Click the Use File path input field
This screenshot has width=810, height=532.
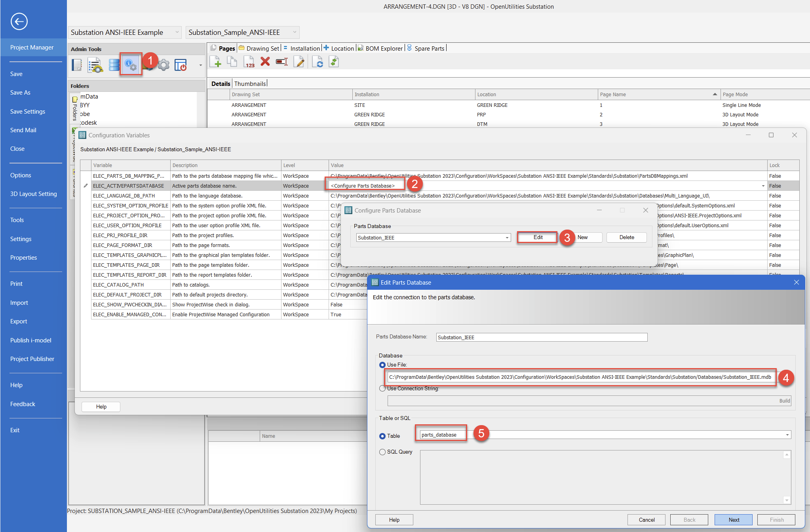581,377
